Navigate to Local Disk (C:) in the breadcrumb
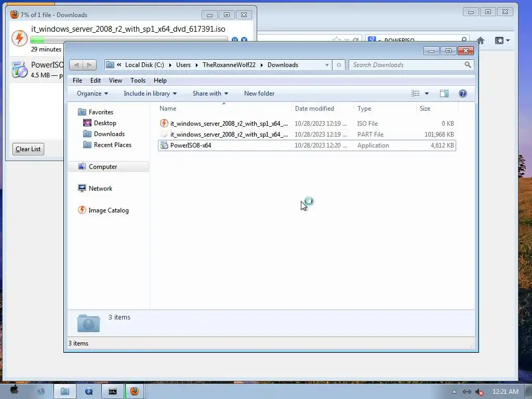The image size is (532, 399). tap(144, 65)
